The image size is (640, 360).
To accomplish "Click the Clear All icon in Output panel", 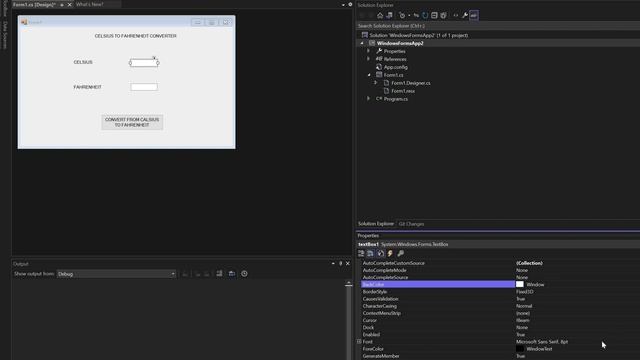I will point(219,274).
